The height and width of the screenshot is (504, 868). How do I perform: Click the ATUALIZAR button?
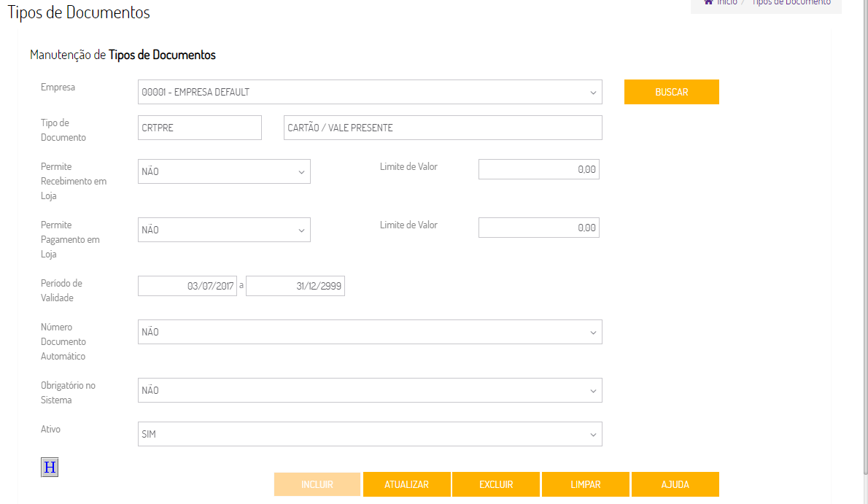coord(407,484)
